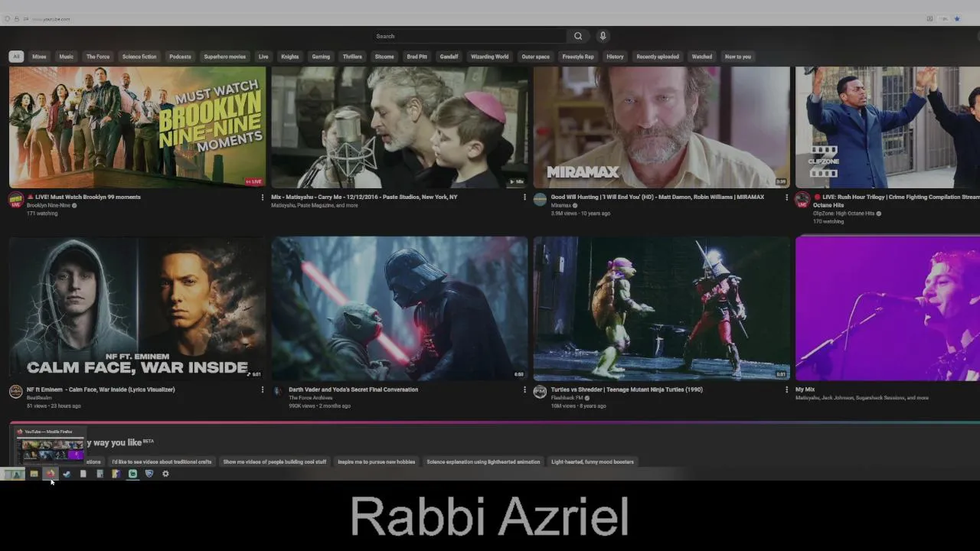Open options menu for NF ft Eminem video
The image size is (980, 551).
(263, 390)
